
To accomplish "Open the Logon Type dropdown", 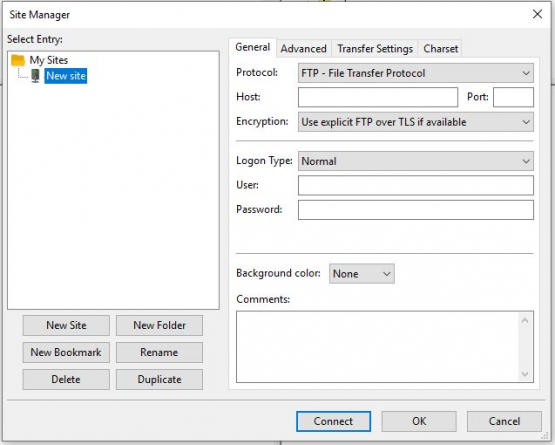I will (x=416, y=161).
